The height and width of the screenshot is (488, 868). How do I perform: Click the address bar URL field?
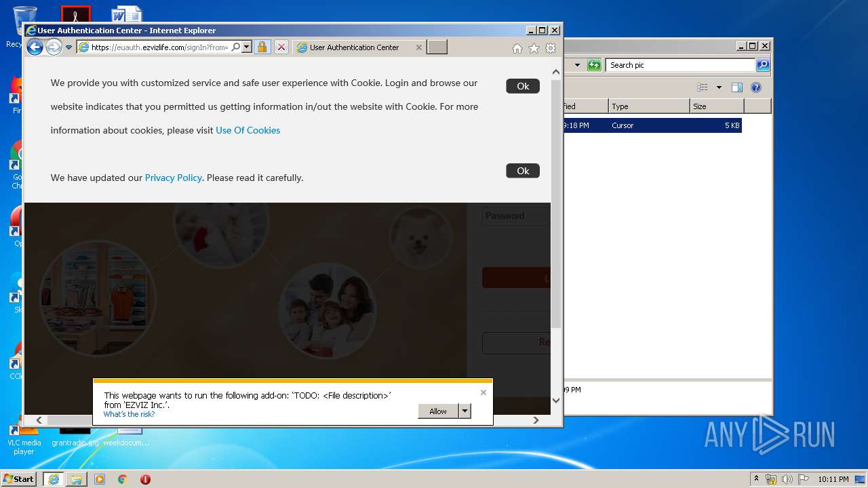(x=159, y=47)
